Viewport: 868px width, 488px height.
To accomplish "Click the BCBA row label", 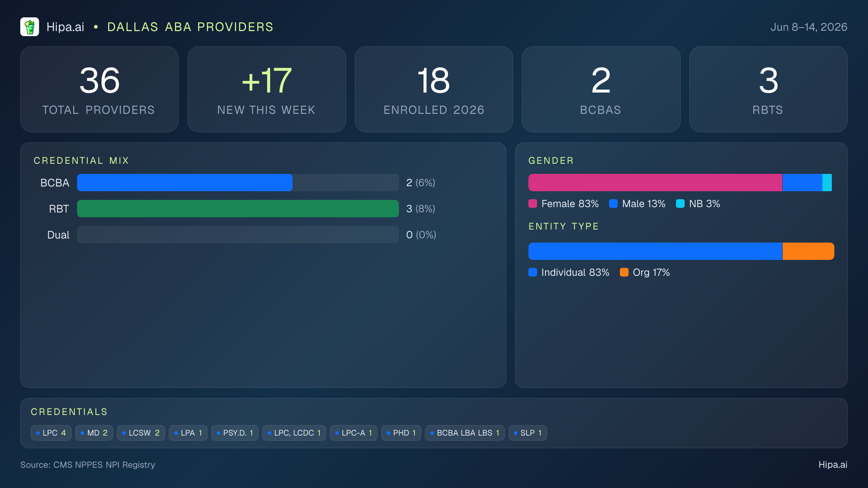I will [x=55, y=183].
